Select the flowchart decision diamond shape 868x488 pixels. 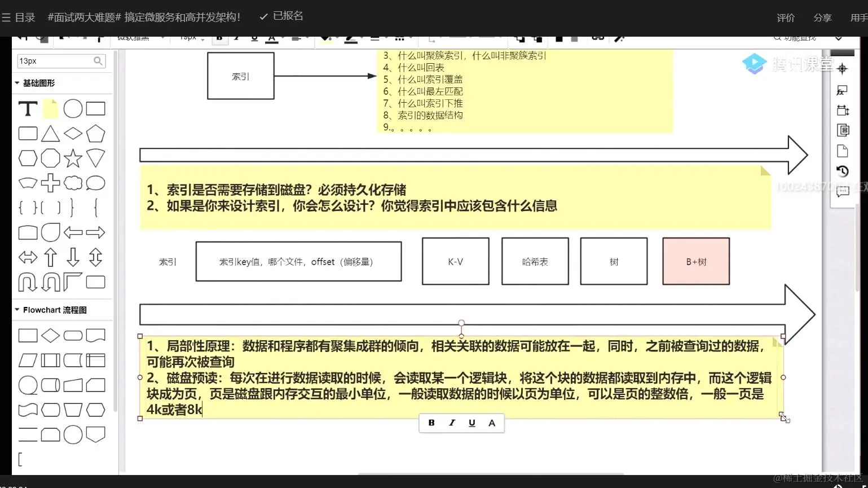pyautogui.click(x=50, y=336)
